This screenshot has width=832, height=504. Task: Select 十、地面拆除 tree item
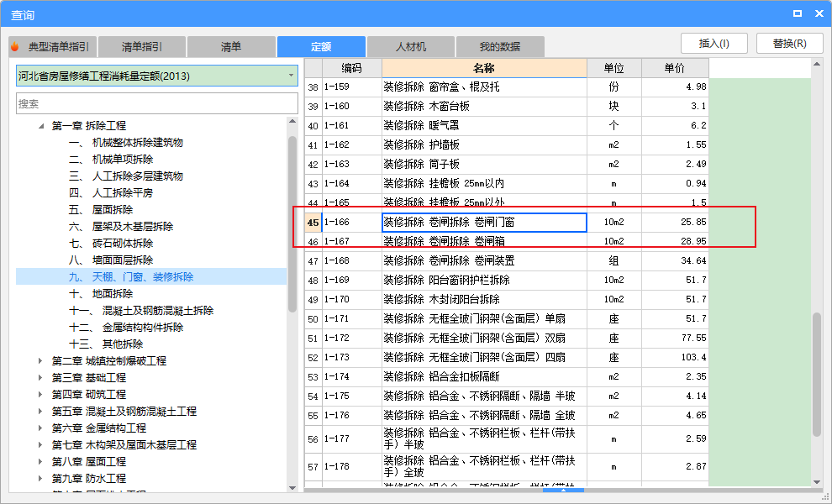pyautogui.click(x=101, y=293)
